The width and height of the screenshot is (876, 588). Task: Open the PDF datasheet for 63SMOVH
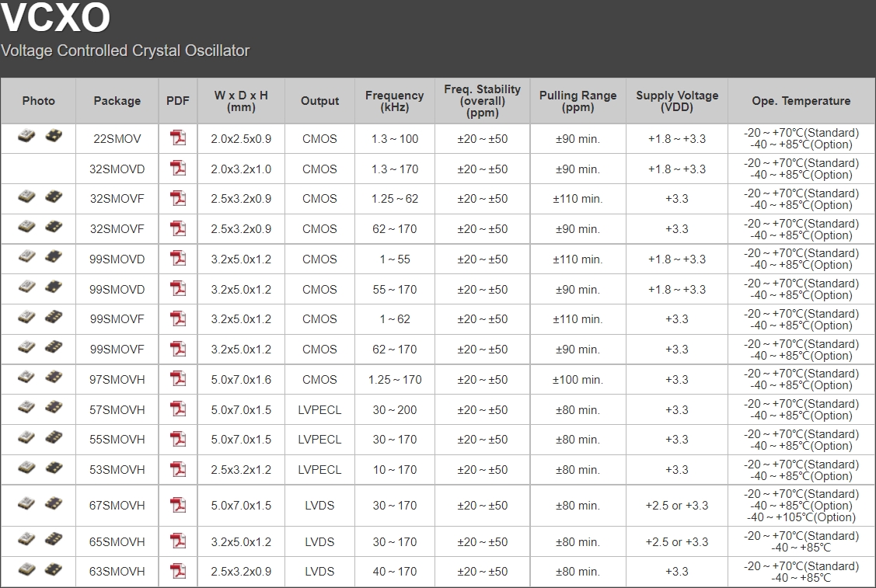[x=178, y=571]
